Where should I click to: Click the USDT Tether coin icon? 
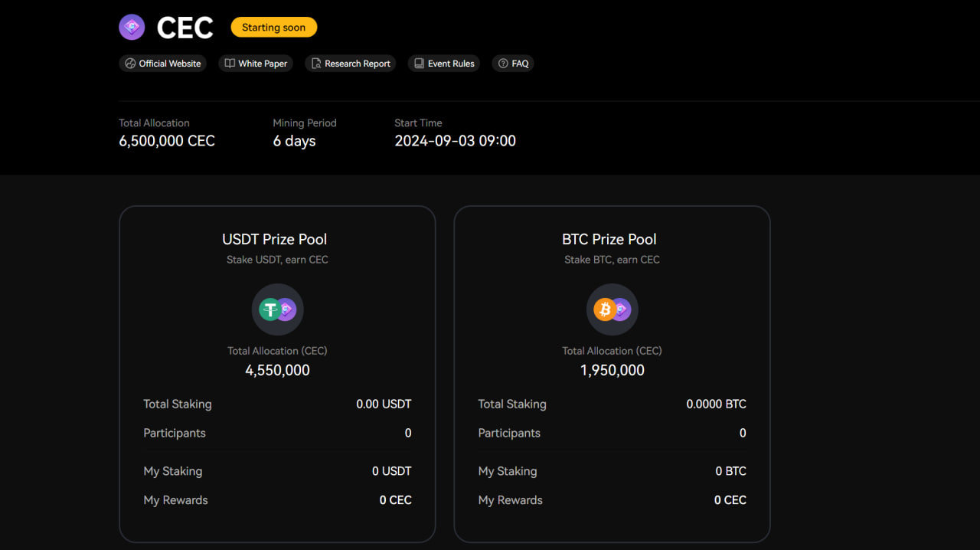(269, 309)
